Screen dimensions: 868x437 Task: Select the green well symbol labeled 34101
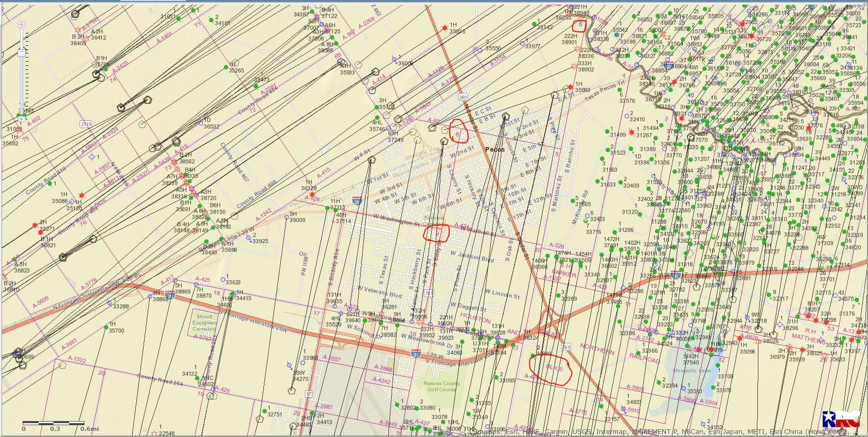coord(211,20)
